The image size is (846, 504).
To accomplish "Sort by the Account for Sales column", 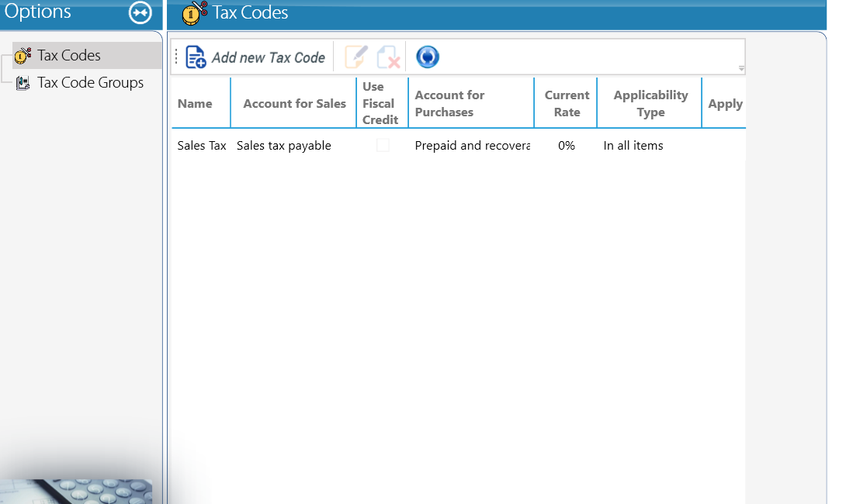I will tap(293, 103).
